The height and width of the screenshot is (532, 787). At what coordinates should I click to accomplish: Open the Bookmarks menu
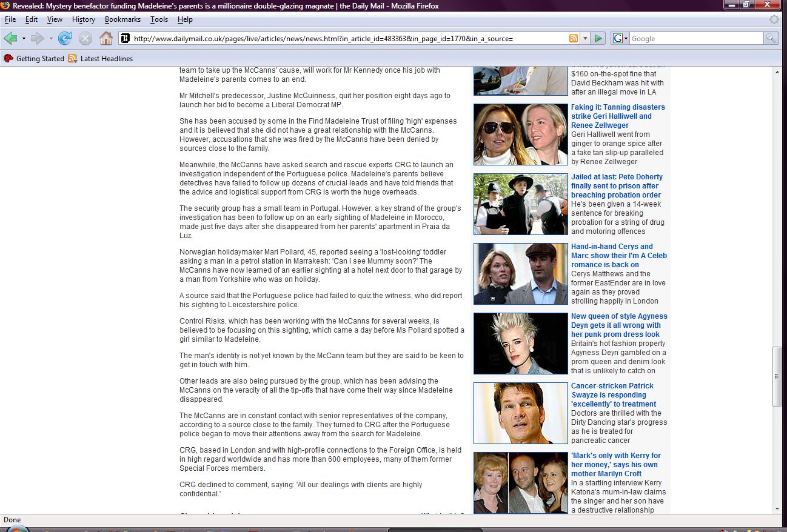pos(122,19)
